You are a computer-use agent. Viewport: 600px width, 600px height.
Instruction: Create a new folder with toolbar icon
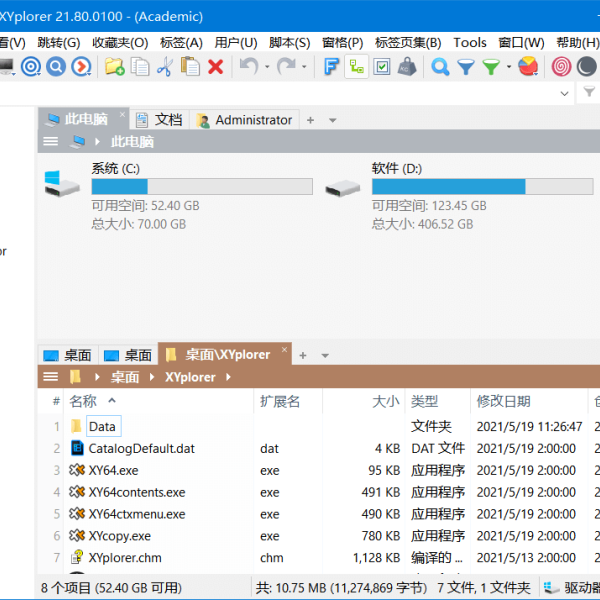pyautogui.click(x=114, y=67)
